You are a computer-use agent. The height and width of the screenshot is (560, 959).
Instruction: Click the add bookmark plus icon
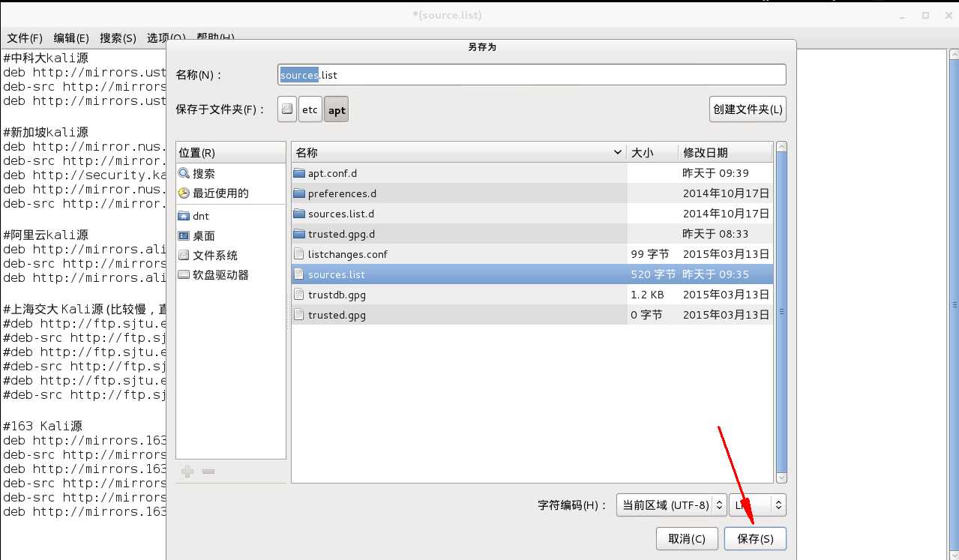pos(187,472)
